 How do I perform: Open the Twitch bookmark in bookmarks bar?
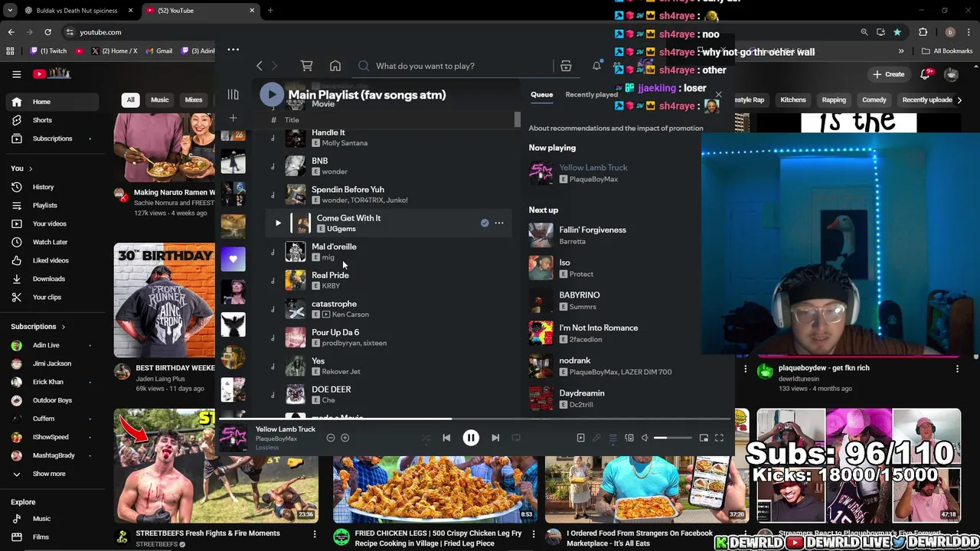49,51
